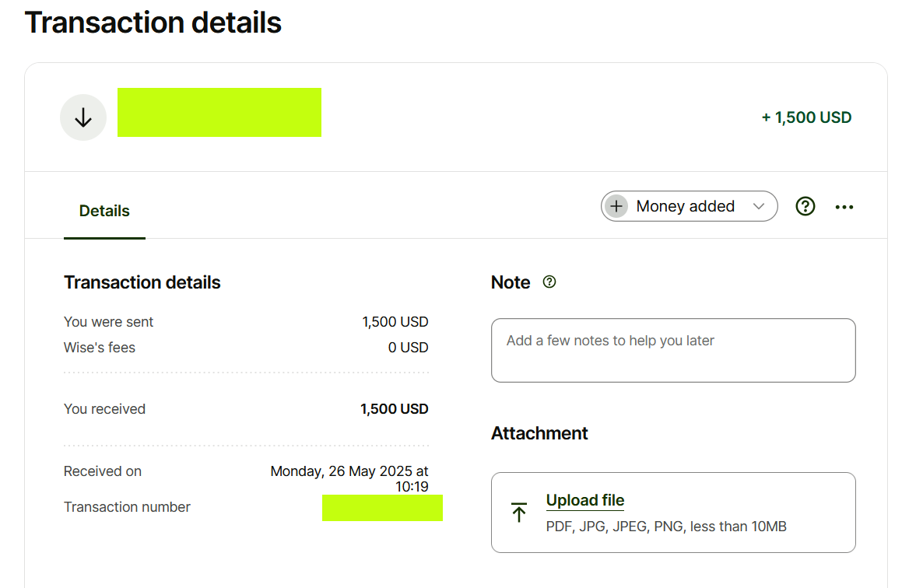Viewport: 916px width, 588px height.
Task: Click the info icon next to Note
Action: [549, 282]
